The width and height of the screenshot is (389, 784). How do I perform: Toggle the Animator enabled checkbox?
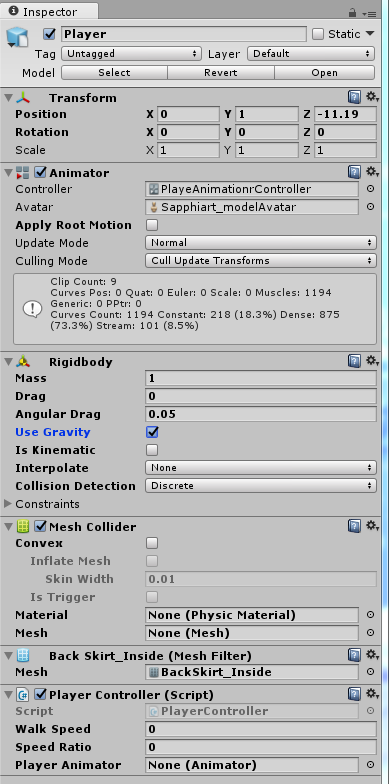tap(40, 172)
